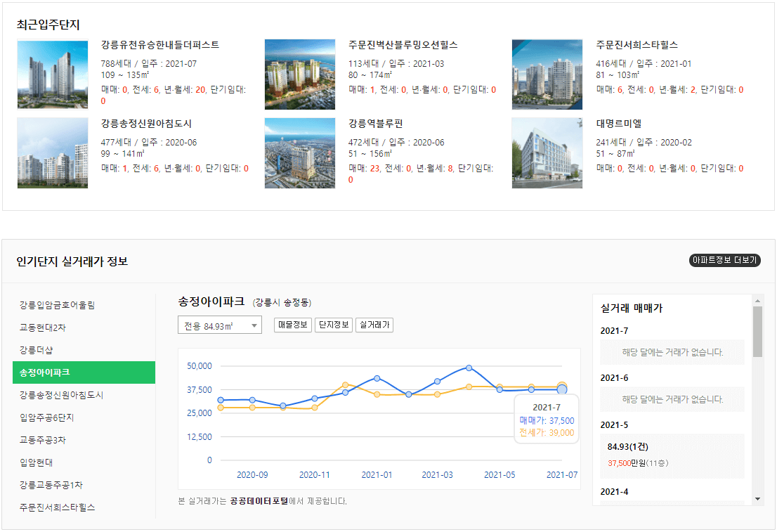Click the 241세대 / 입주 : 2020-02 text
Viewport: 777px width, 532px height.
tap(644, 142)
